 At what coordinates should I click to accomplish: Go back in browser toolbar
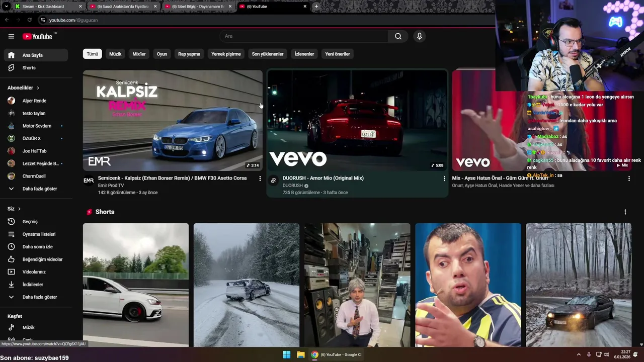click(7, 20)
